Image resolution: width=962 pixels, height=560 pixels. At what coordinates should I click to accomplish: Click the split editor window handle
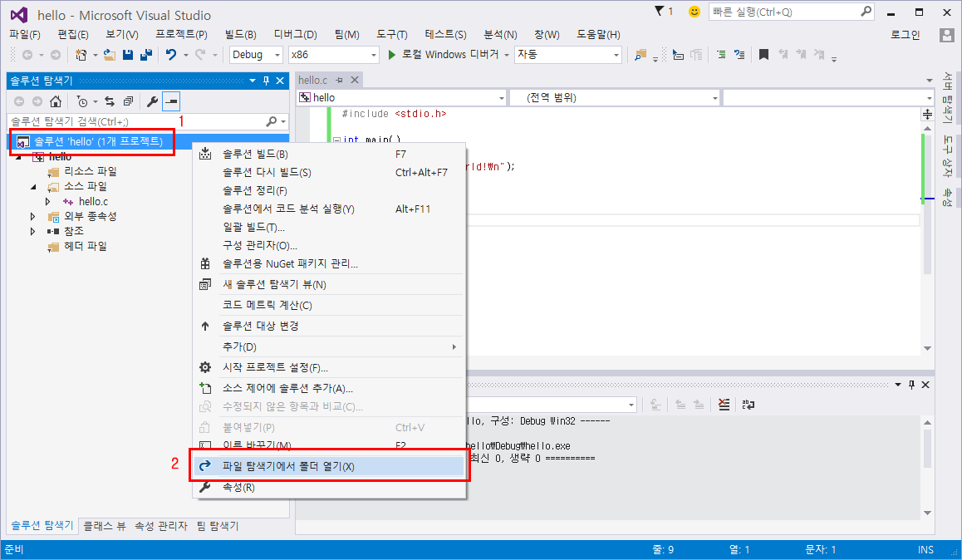928,114
